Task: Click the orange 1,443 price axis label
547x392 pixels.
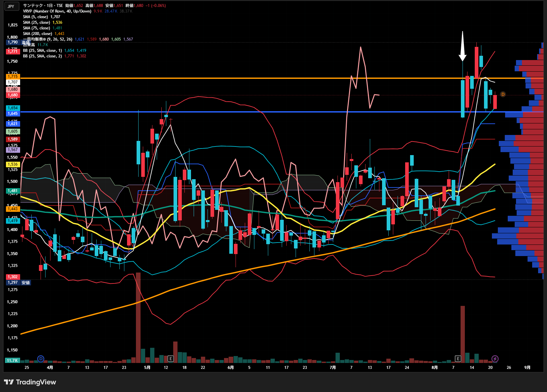Action: click(x=13, y=209)
